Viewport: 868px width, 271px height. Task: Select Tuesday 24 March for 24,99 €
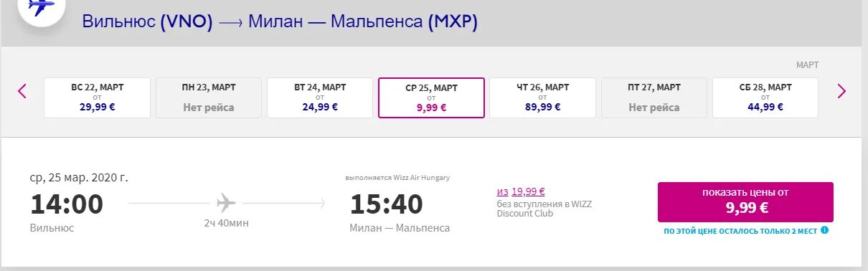pos(320,98)
